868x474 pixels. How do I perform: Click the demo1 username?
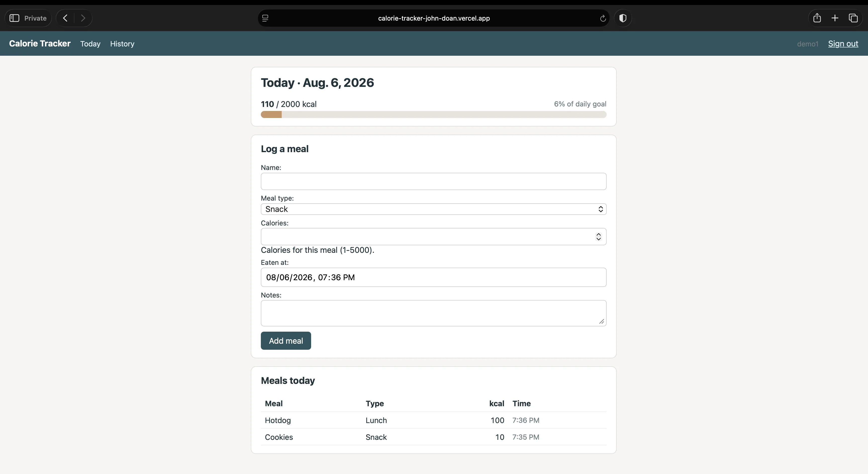[808, 44]
